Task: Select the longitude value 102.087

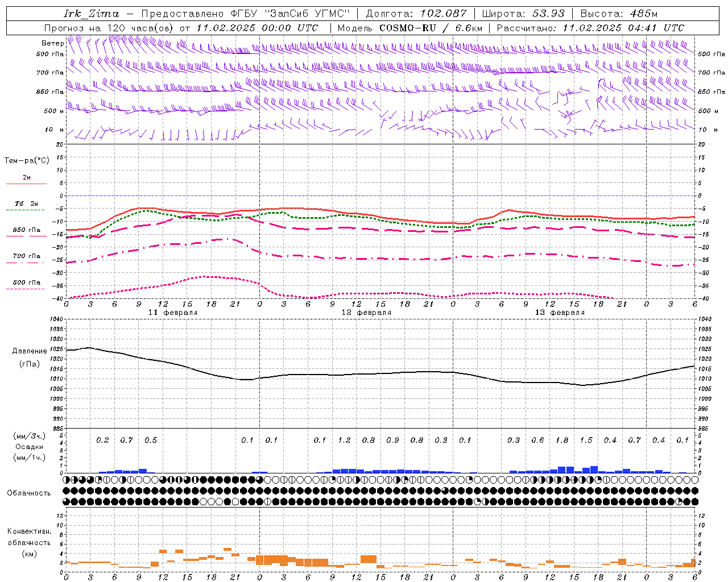Action: 444,14
